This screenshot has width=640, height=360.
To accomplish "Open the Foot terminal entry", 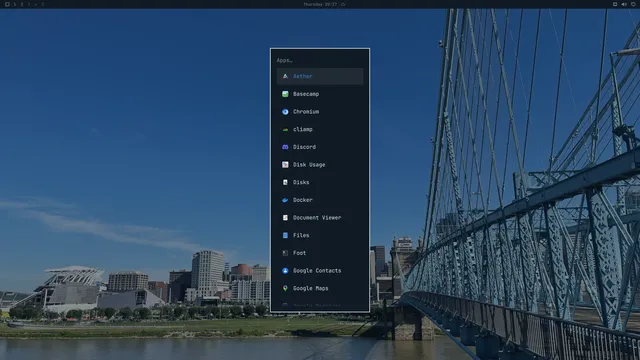I will [320, 253].
